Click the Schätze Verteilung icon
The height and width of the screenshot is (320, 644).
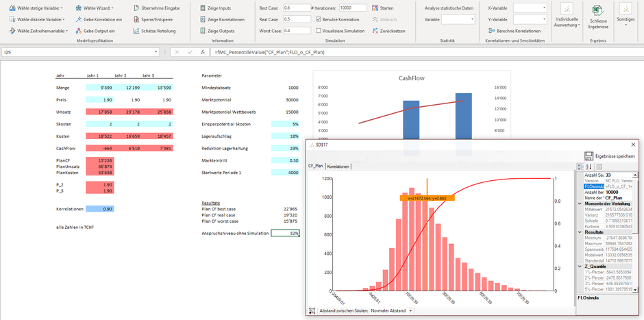pyautogui.click(x=136, y=31)
